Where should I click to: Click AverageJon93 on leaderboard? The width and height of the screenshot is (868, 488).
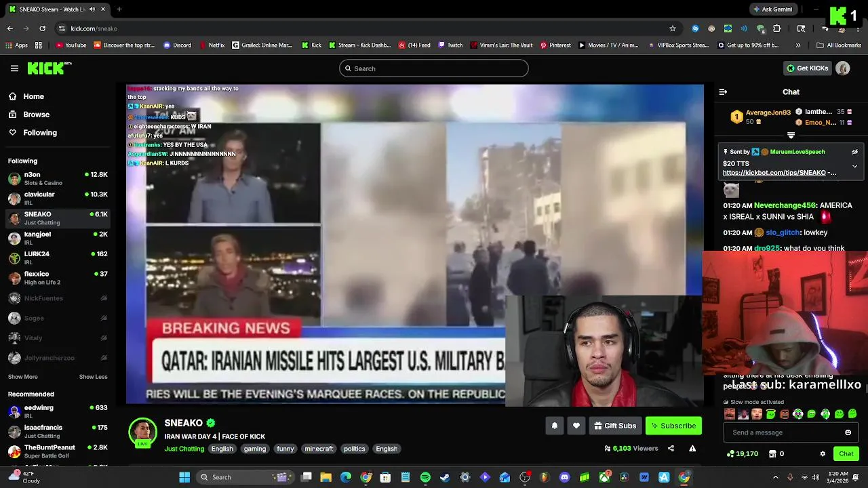[768, 113]
